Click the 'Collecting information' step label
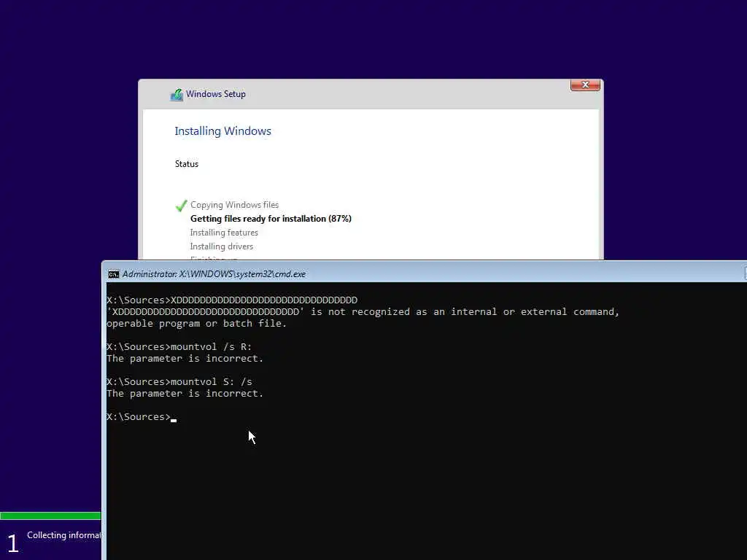The image size is (747, 560). 64,535
